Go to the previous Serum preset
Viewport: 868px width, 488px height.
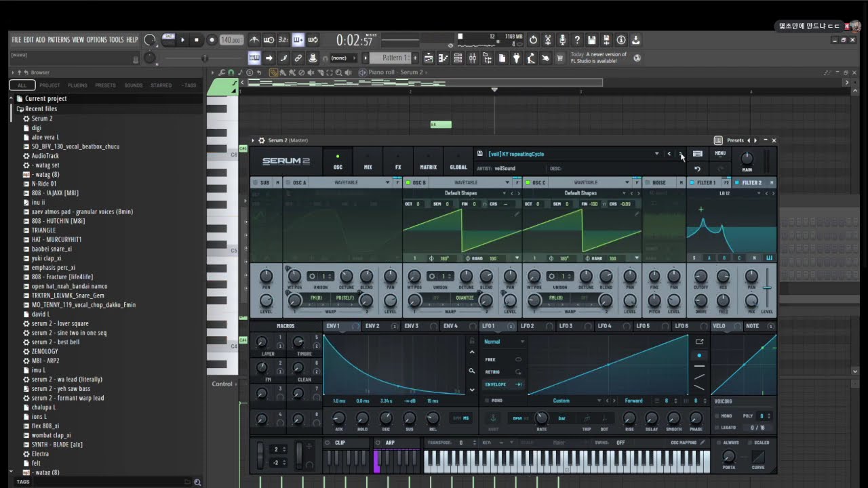point(669,154)
